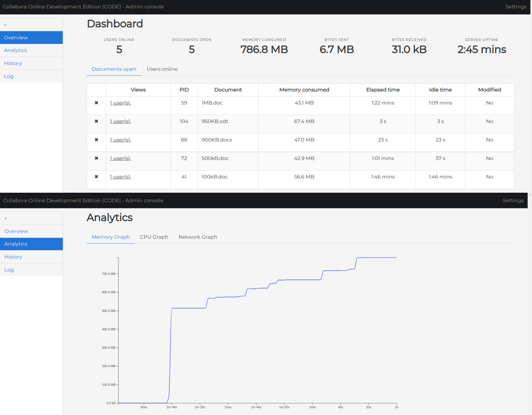Close the 900KB.docx document row
The image size is (532, 415).
(96, 140)
